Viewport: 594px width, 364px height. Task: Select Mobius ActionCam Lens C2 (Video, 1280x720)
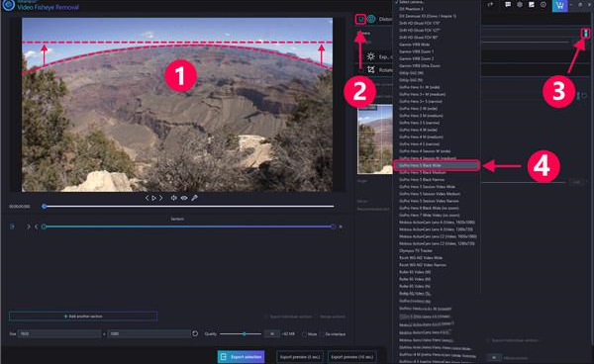click(437, 243)
